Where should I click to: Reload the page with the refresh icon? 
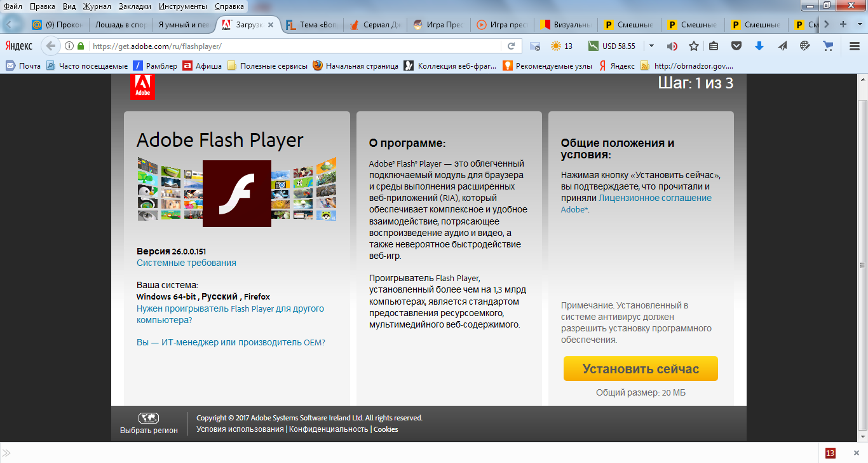(x=511, y=46)
